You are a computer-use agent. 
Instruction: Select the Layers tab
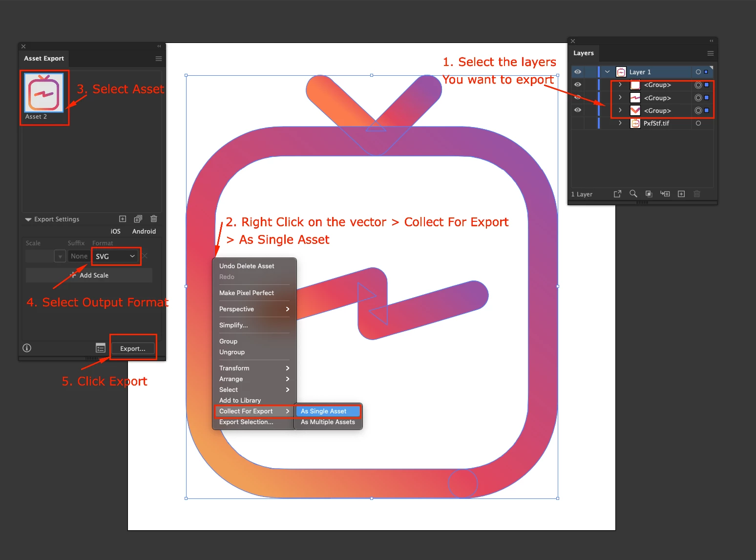coord(584,53)
